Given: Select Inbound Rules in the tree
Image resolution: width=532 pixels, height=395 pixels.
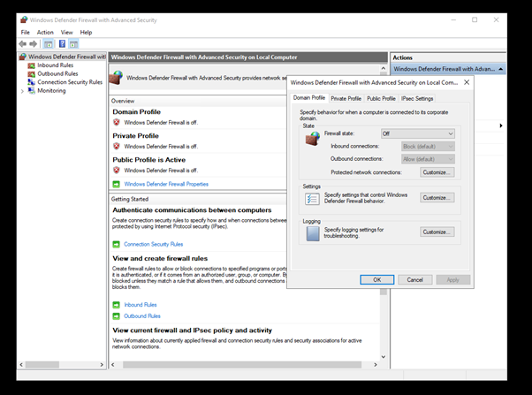Looking at the screenshot, I should click(x=56, y=65).
